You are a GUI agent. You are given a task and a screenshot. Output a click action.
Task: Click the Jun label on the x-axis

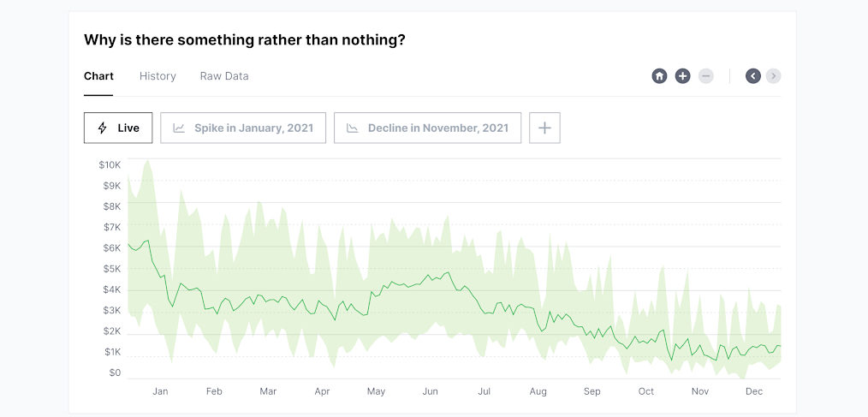[x=430, y=391]
